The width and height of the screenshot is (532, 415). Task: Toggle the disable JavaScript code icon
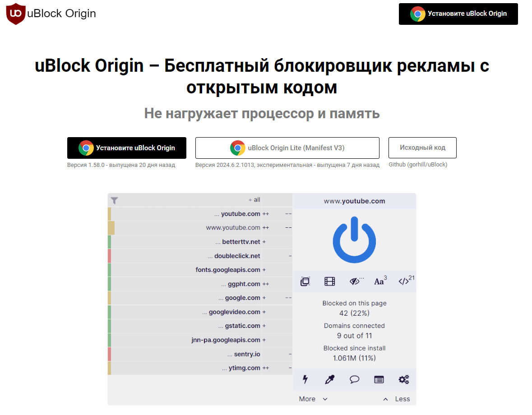406,281
